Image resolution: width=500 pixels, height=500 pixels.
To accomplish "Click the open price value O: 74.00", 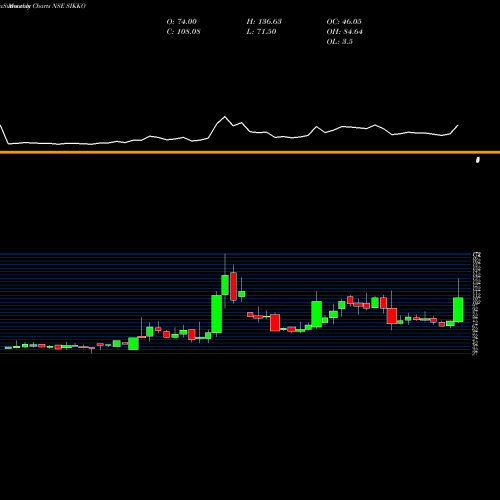I will pos(182,22).
